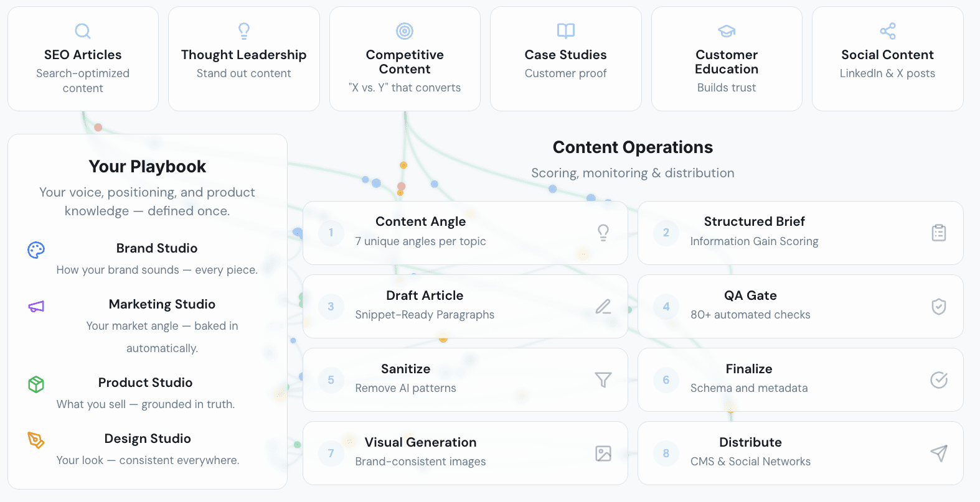Select the circled check icon on Finalize
The width and height of the screenshot is (980, 502).
coord(939,379)
